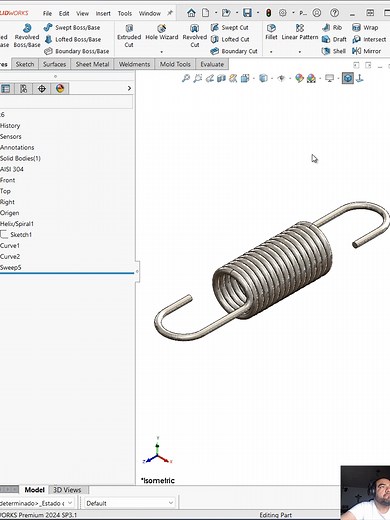Apply a Fillet feature
390x520 pixels.
pos(271,33)
